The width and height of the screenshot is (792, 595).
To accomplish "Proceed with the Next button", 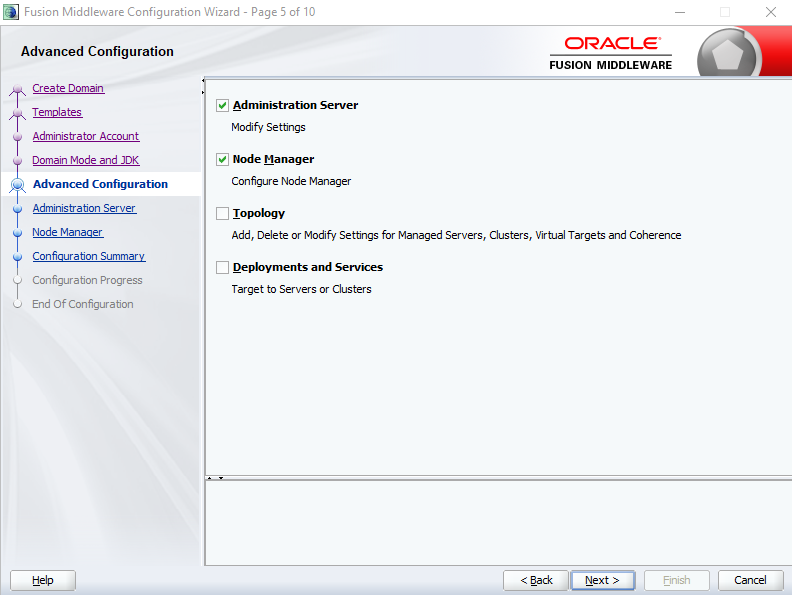I will 603,580.
